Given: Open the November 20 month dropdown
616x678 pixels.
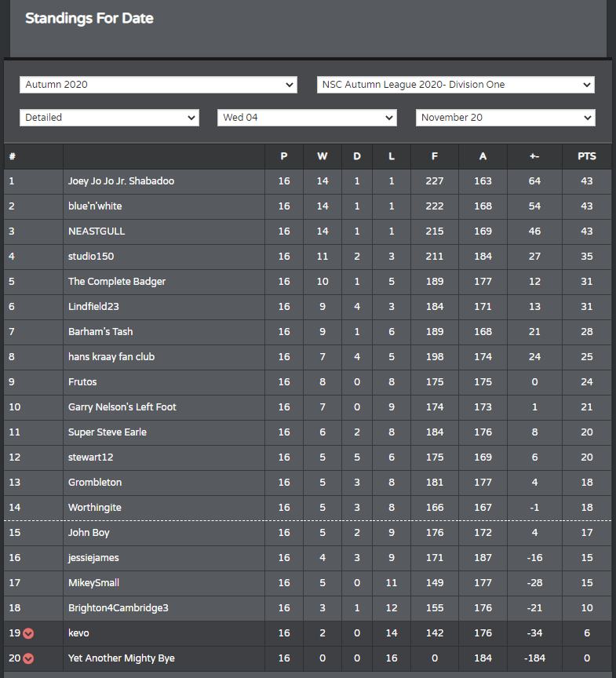Looking at the screenshot, I should point(505,118).
